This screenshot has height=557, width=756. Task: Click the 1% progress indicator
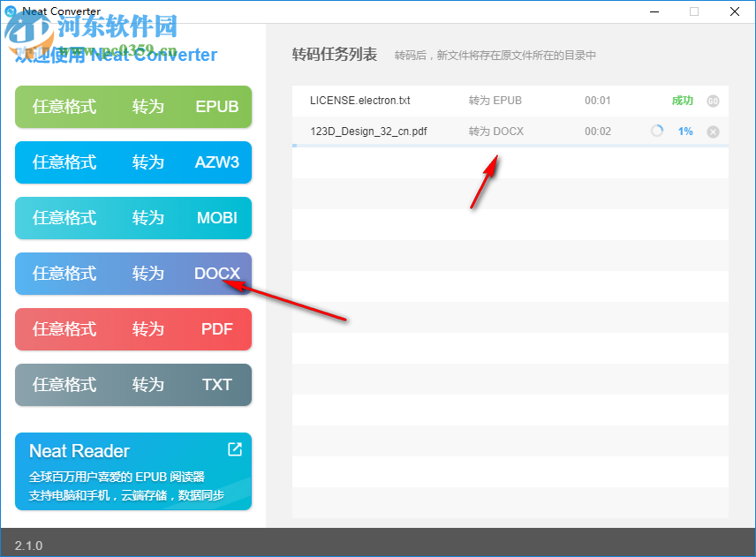[x=685, y=131]
